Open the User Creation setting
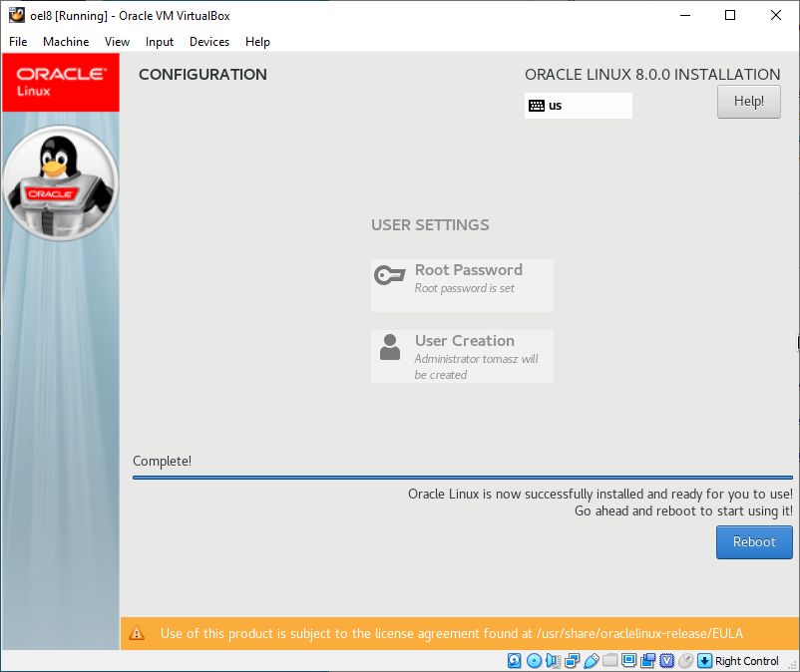 tap(462, 356)
